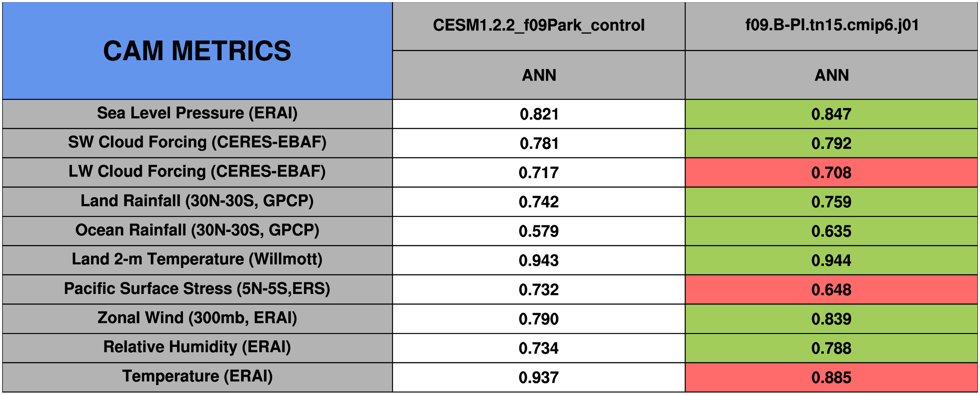Select the LW Cloud Forcing (CERES-EBAF) row label
The image size is (980, 395).
[x=197, y=172]
